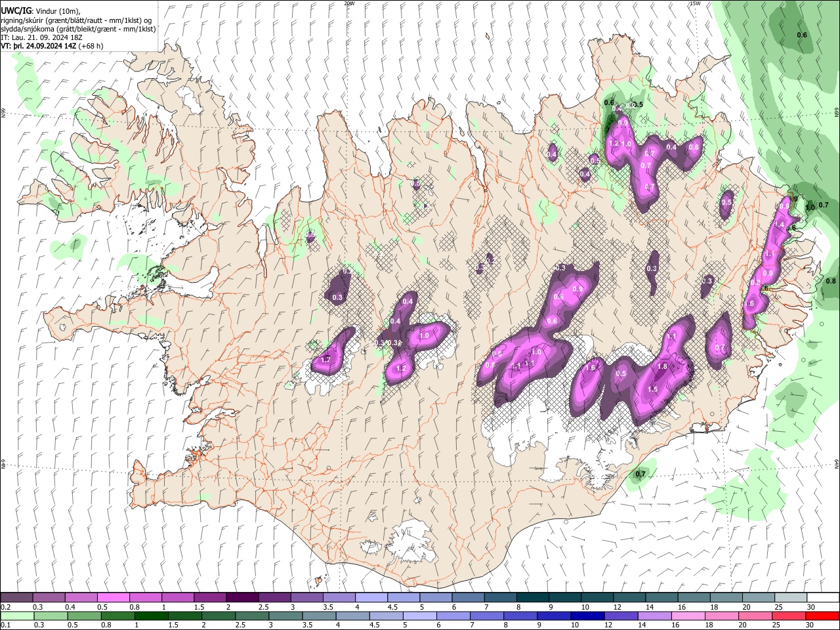Pick lower-row swatch between 0.1 and 0.3
The height and width of the screenshot is (630, 840).
tap(16, 616)
